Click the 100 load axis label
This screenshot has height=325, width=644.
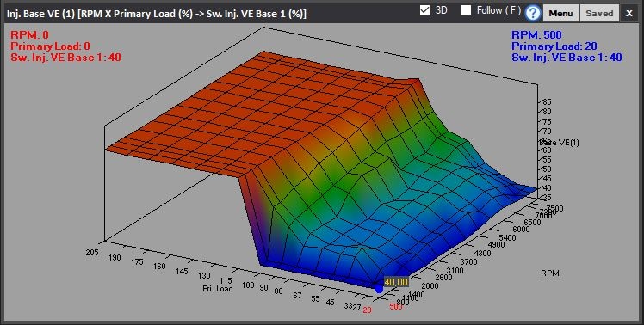248,285
